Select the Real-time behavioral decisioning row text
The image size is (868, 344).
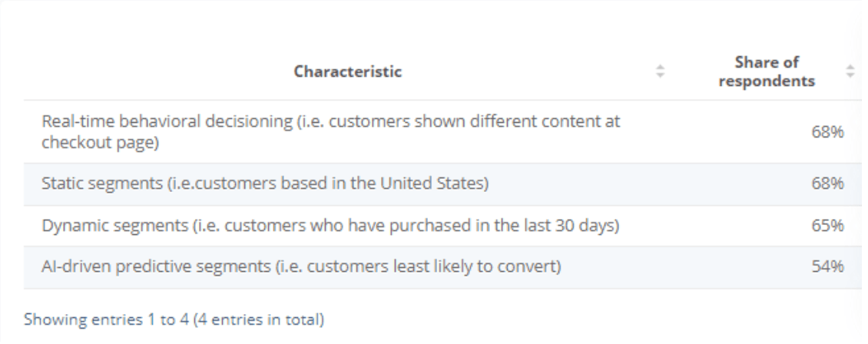pyautogui.click(x=332, y=122)
